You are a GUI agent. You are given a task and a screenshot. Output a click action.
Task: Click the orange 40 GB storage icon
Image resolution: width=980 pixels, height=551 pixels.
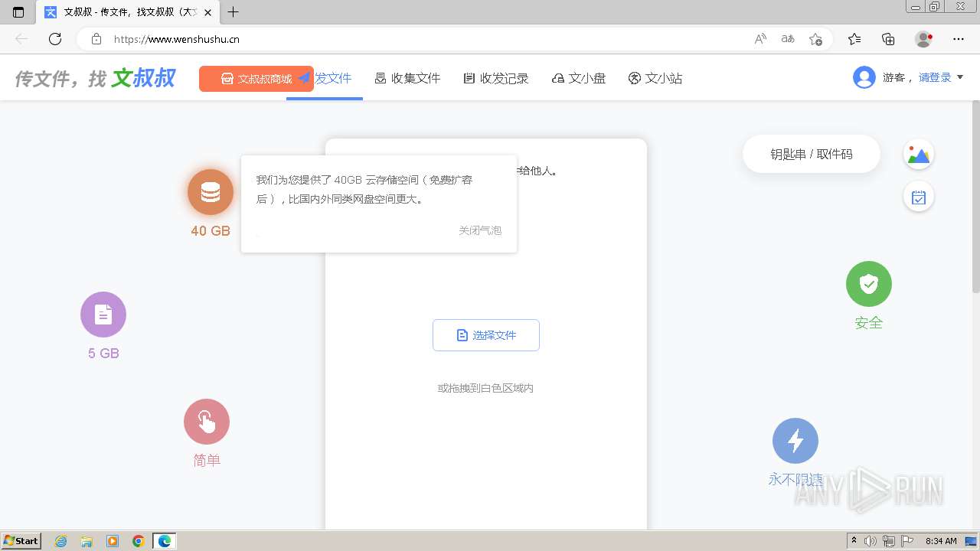pyautogui.click(x=211, y=192)
